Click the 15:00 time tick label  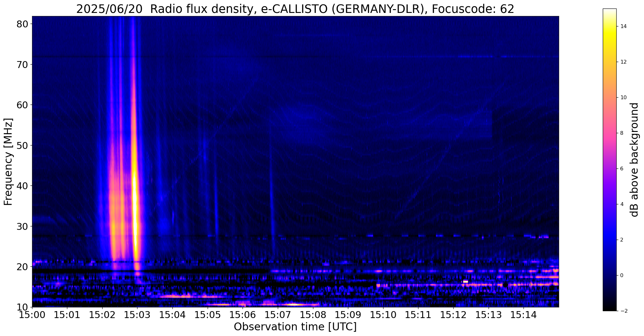coord(32,315)
